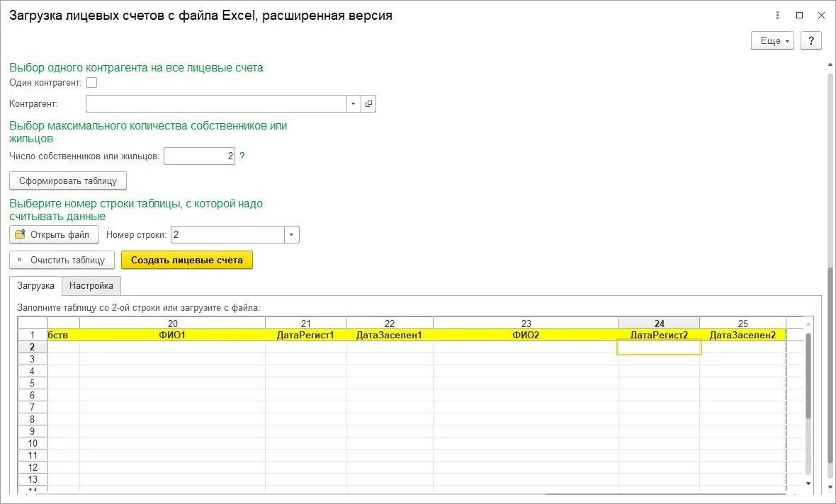The image size is (836, 504).
Task: Maximize the window
Action: [x=799, y=16]
